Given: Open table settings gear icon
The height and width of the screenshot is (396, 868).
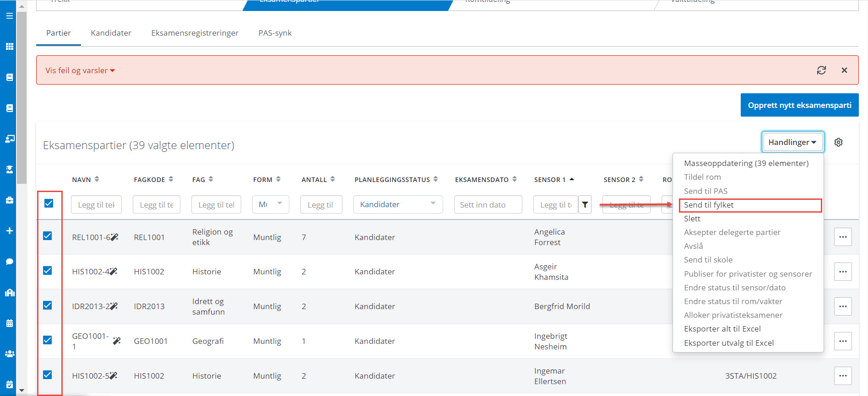Looking at the screenshot, I should coord(838,142).
